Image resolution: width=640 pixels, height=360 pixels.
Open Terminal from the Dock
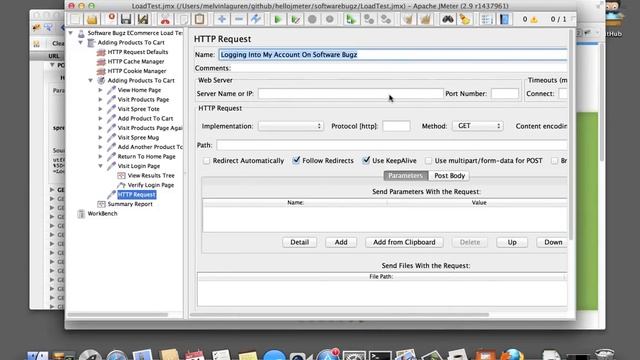(380, 355)
